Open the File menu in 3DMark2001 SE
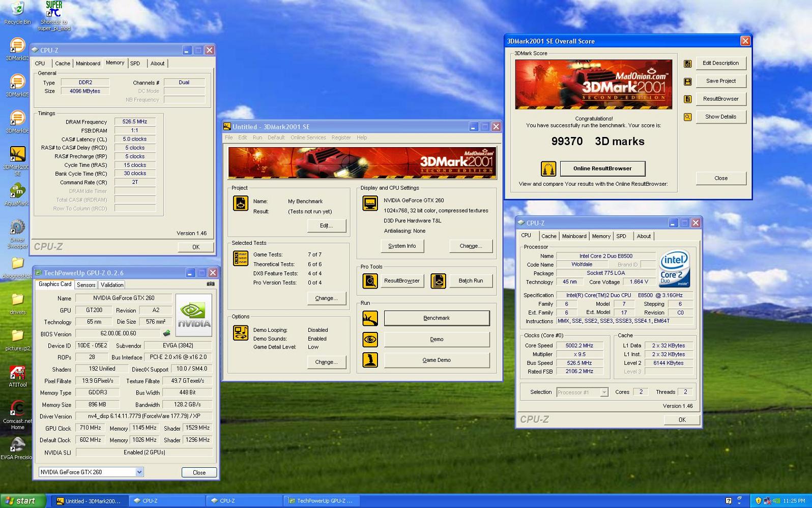 [229, 137]
